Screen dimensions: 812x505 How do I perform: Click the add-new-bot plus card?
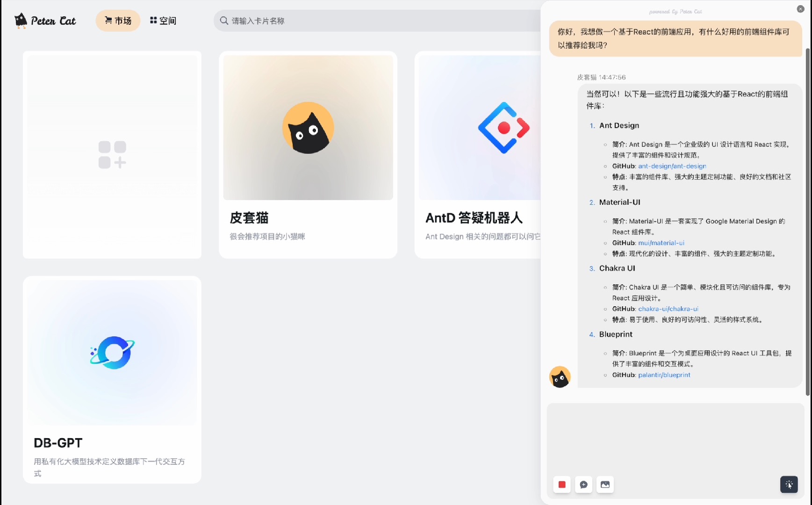pyautogui.click(x=112, y=155)
